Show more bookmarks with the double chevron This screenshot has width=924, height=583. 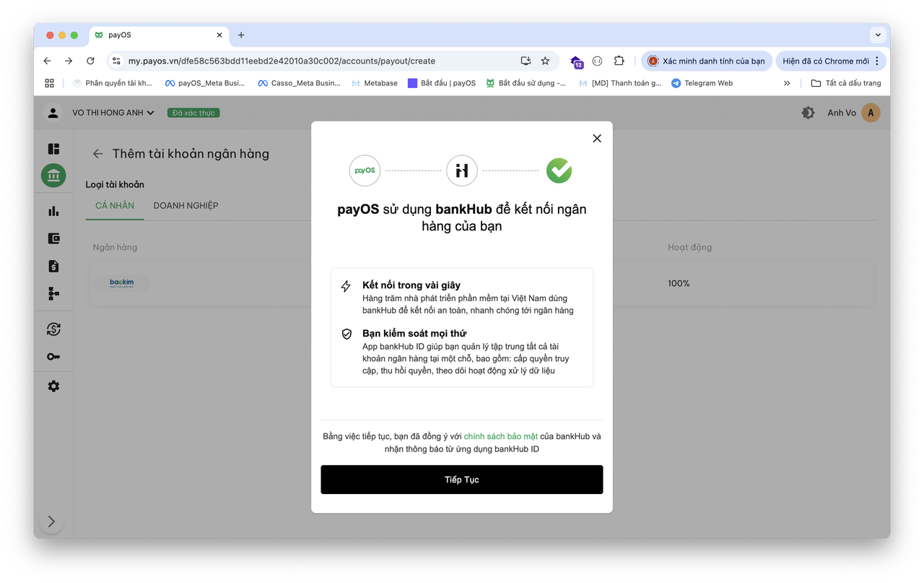[x=787, y=83]
